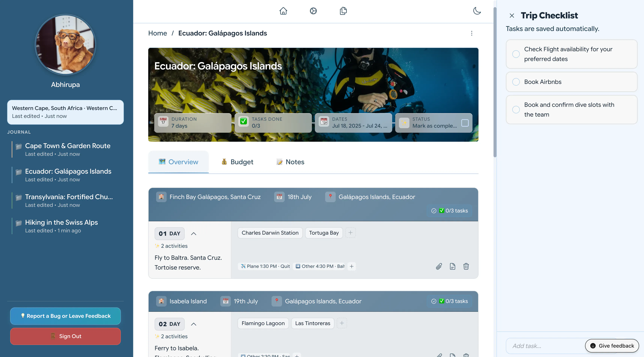Add a place after Las Tintoreras

(342, 323)
